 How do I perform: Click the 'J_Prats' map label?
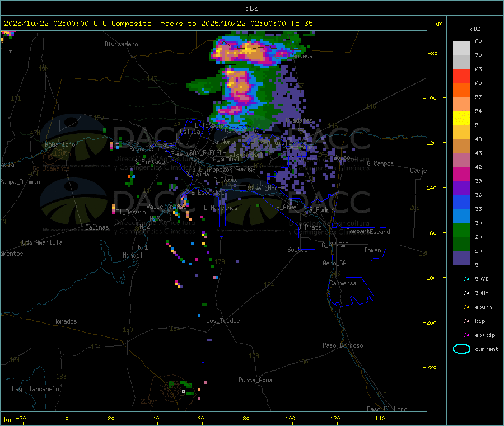pos(310,227)
